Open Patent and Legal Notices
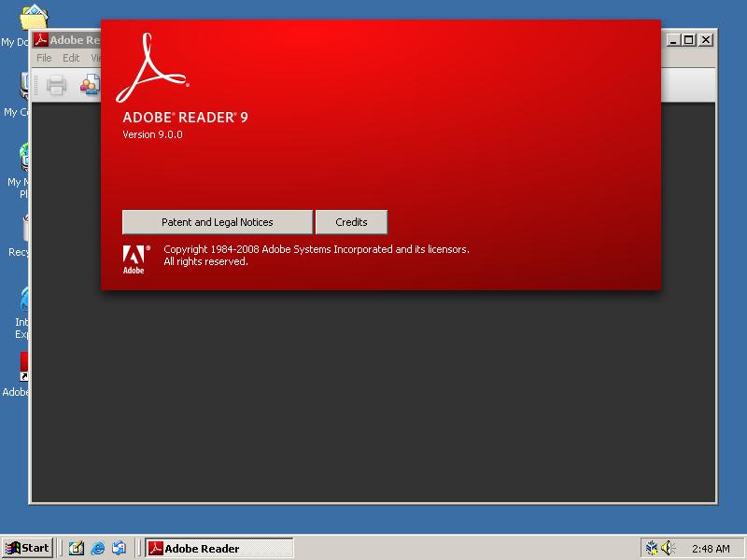This screenshot has width=747, height=560. [x=218, y=222]
